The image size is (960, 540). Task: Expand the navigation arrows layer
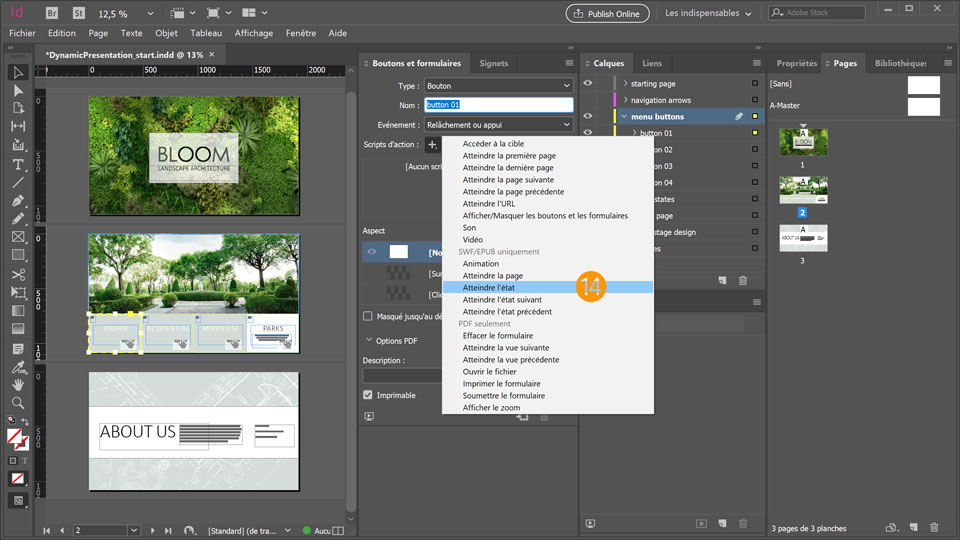pos(625,100)
